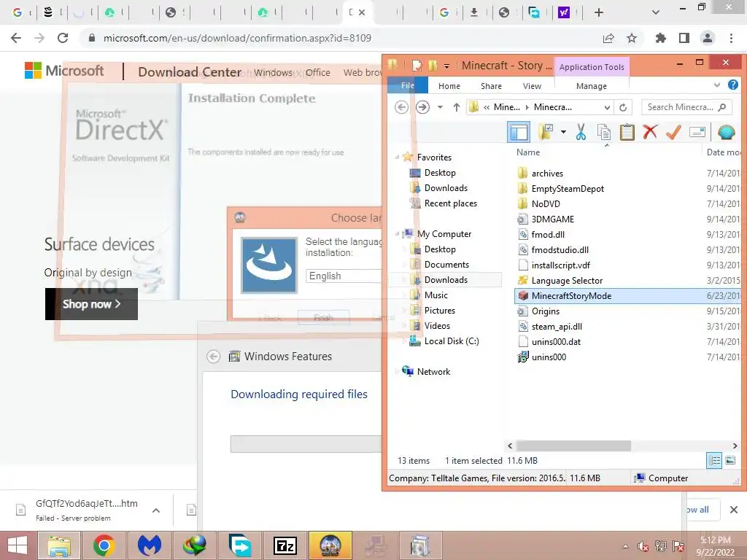
Task: Expand the Explorer ribbon chevron
Action: [x=717, y=85]
